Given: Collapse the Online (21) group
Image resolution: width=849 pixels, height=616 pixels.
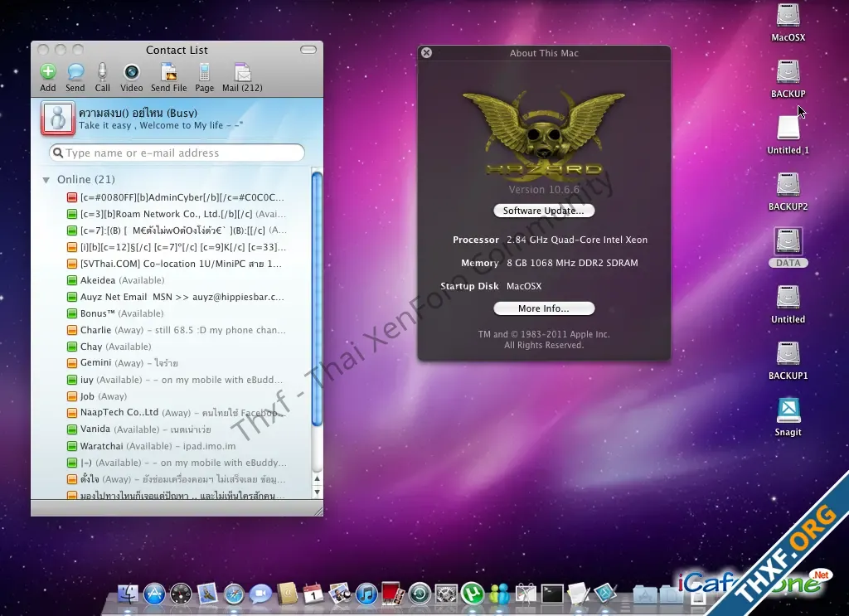Looking at the screenshot, I should pyautogui.click(x=46, y=180).
